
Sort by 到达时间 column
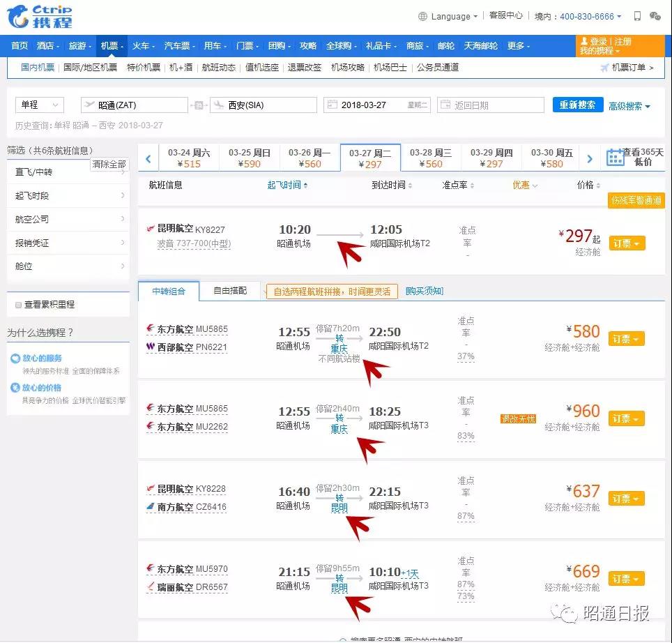point(392,185)
